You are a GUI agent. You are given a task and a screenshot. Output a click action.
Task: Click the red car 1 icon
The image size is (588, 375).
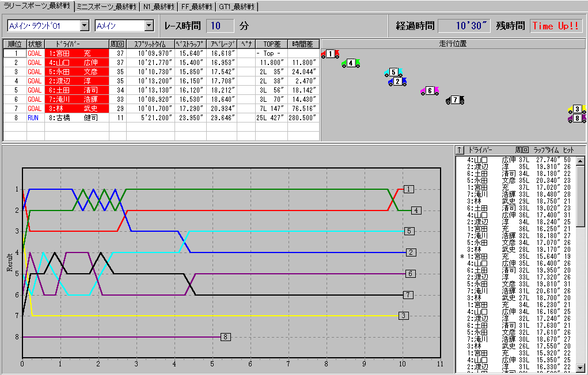330,54
